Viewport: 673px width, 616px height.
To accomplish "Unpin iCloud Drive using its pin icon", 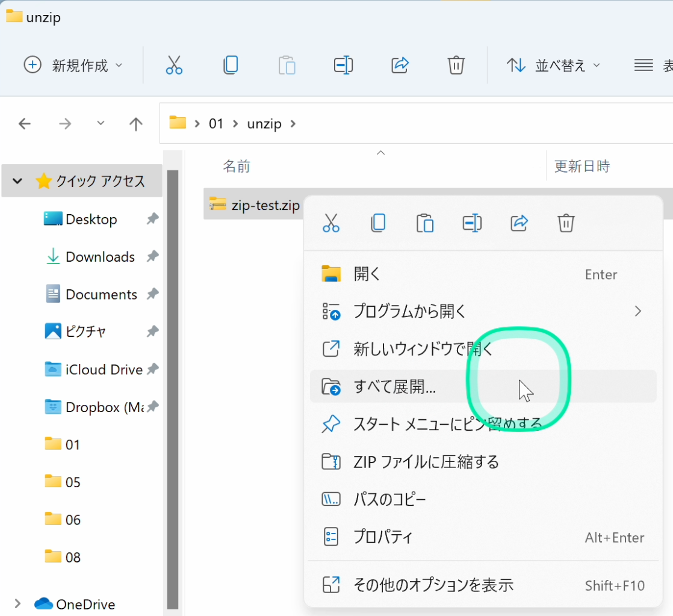I will pyautogui.click(x=152, y=369).
